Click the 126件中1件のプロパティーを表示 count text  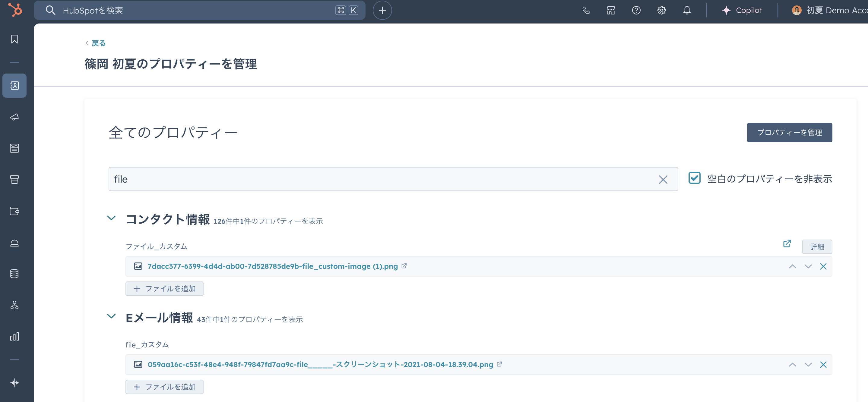268,221
